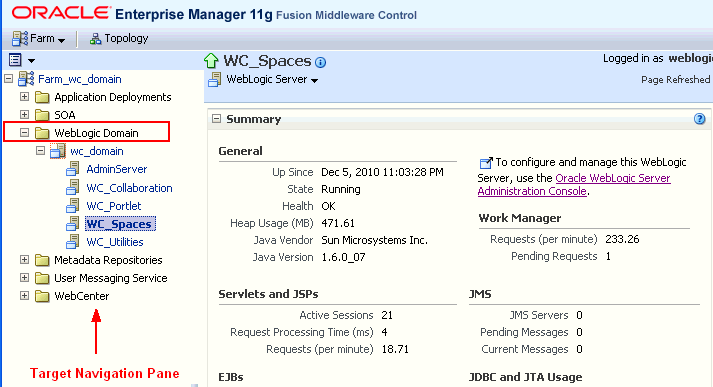Click Active Sessions value 21
Screen dimensions: 713x387
pos(387,315)
